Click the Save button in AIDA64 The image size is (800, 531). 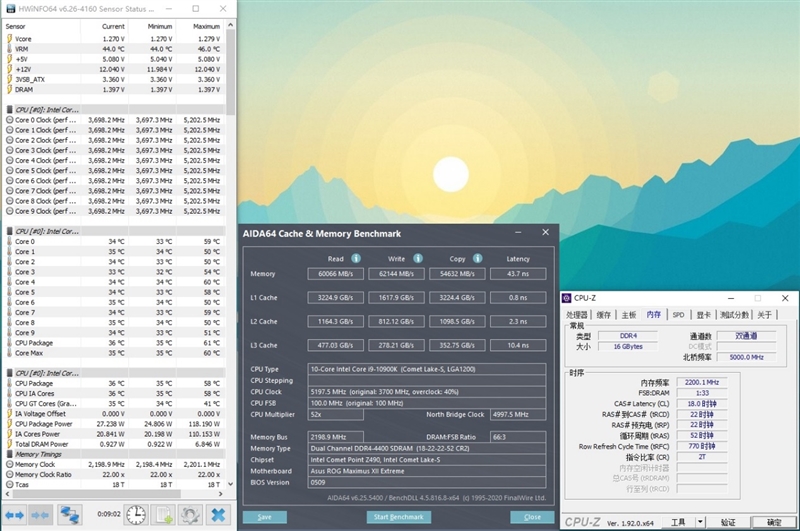(x=264, y=517)
